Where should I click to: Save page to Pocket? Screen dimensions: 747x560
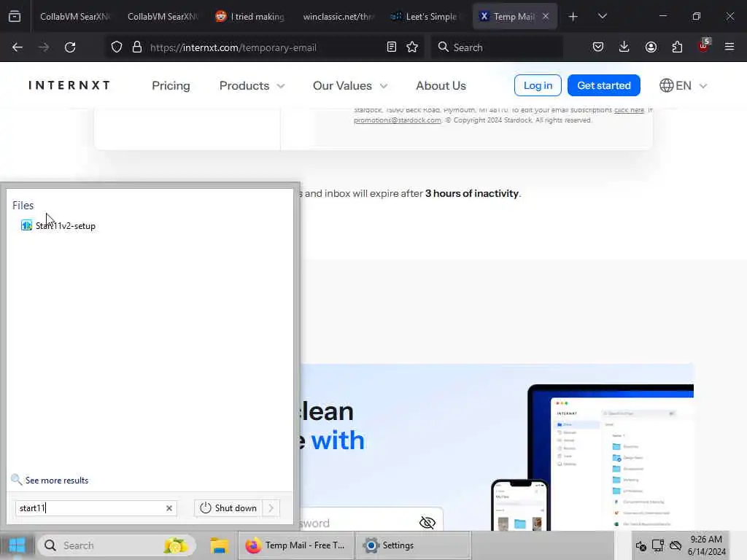click(598, 47)
